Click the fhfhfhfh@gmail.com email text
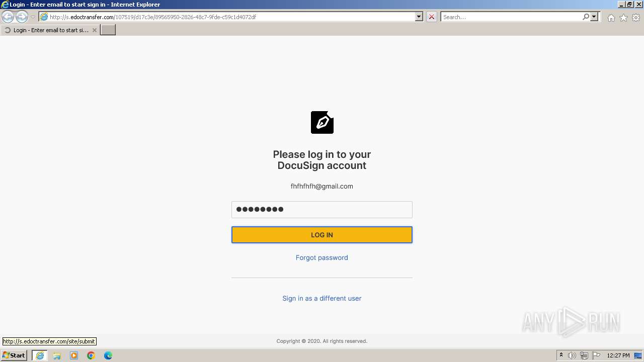 pyautogui.click(x=322, y=186)
